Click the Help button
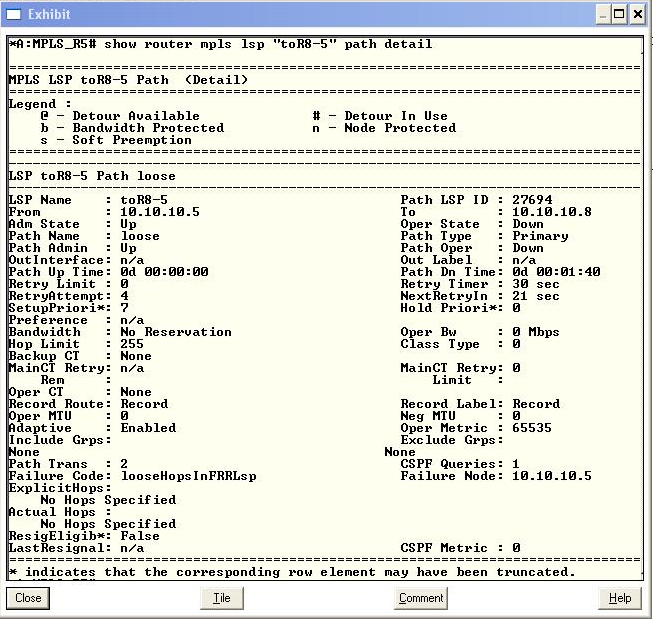Image resolution: width=653 pixels, height=619 pixels. click(x=620, y=598)
